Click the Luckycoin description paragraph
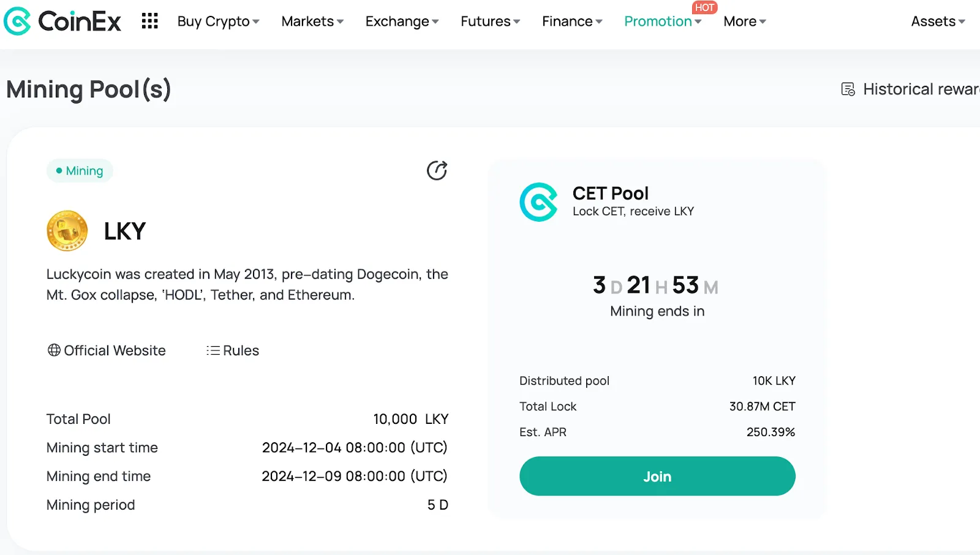Viewport: 980px width, 555px height. [247, 284]
